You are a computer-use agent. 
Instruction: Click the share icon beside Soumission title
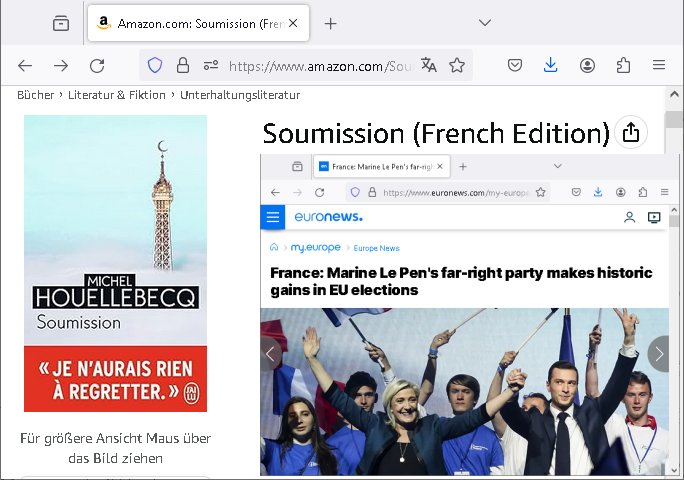point(630,132)
